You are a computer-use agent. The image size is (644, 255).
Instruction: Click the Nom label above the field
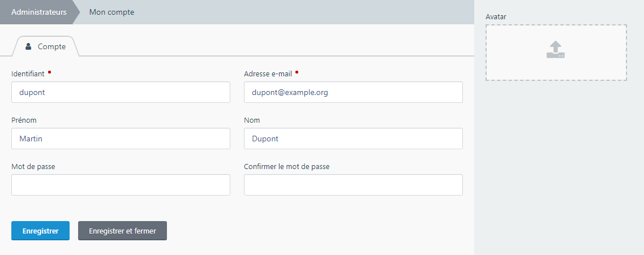click(252, 120)
